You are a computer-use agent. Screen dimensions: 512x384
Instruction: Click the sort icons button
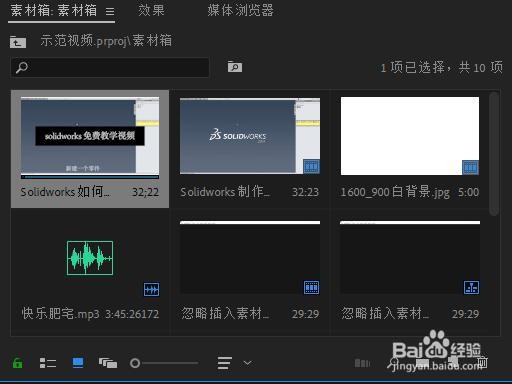[x=224, y=363]
